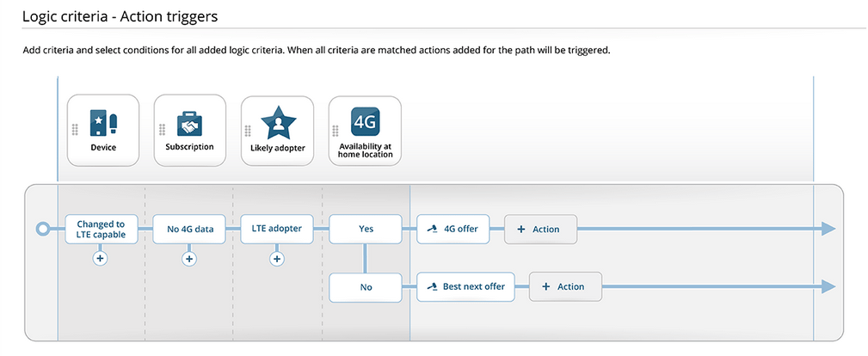Select the Yes branch node
This screenshot has width=868, height=356.
click(x=365, y=229)
